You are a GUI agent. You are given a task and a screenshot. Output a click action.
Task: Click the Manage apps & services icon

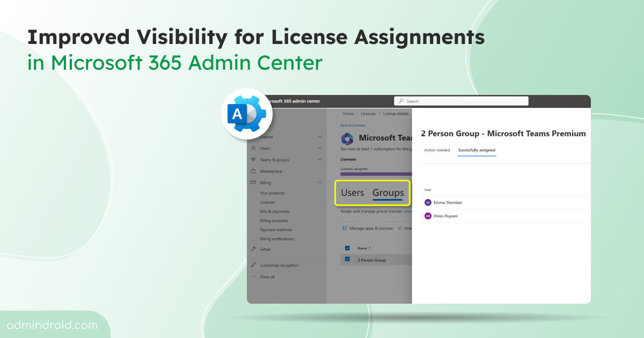coord(344,227)
